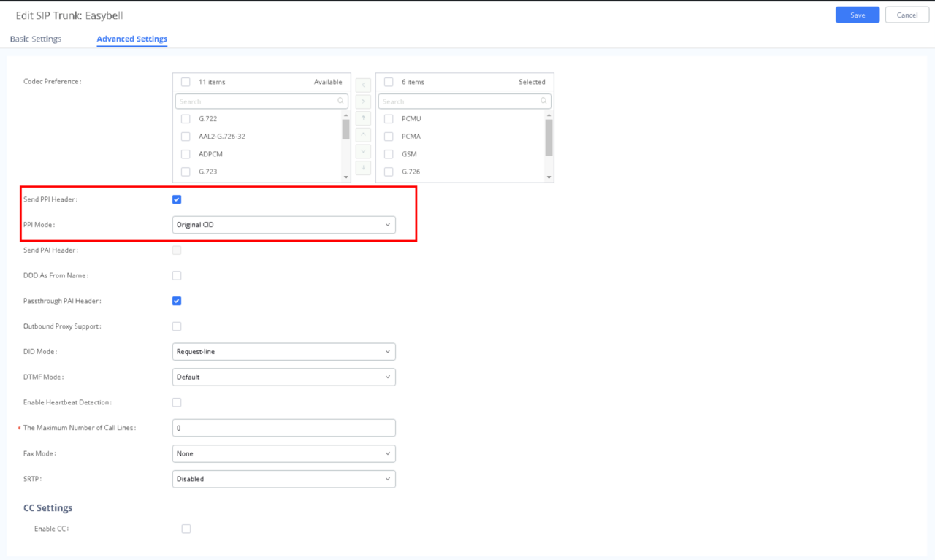
Task: Click the move-left codec transfer arrow
Action: click(x=363, y=84)
